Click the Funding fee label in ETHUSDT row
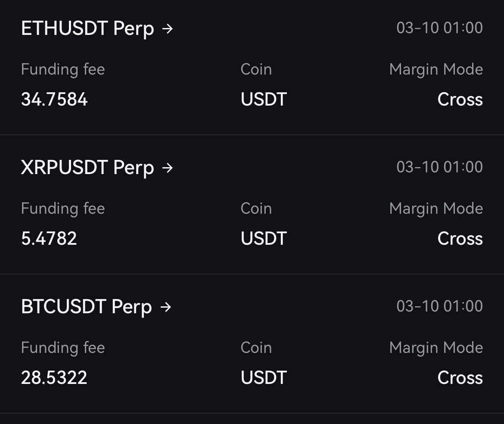The image size is (504, 424). pyautogui.click(x=63, y=69)
